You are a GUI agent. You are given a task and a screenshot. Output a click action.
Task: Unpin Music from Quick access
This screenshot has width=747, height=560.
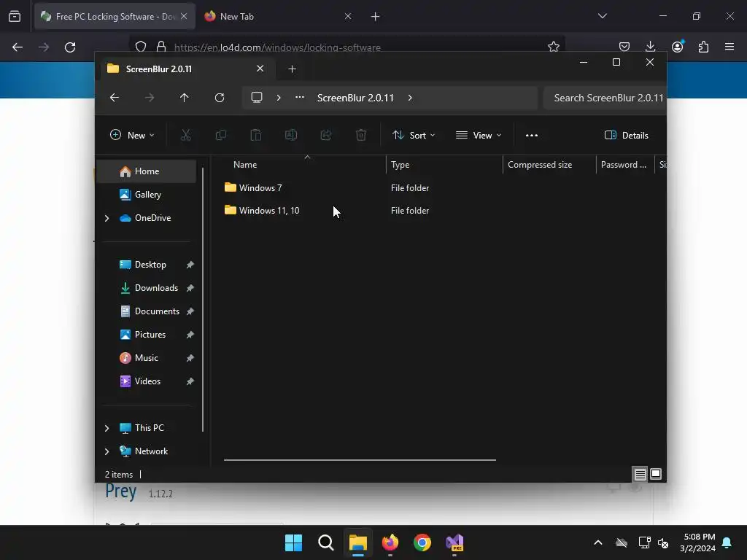pyautogui.click(x=190, y=358)
